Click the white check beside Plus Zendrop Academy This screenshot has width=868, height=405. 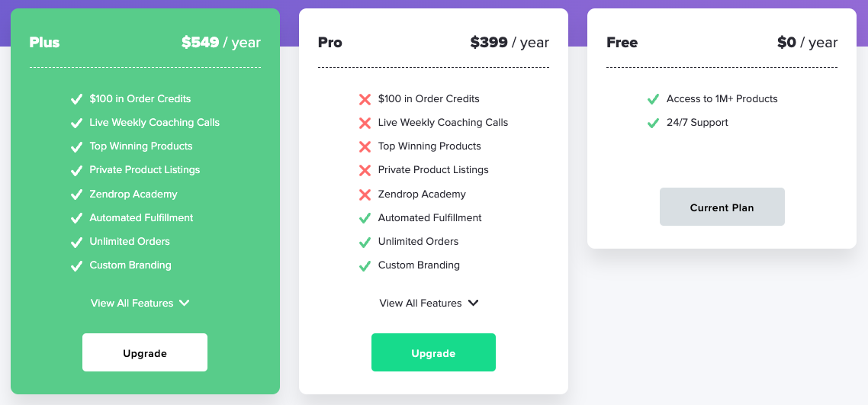(x=76, y=194)
